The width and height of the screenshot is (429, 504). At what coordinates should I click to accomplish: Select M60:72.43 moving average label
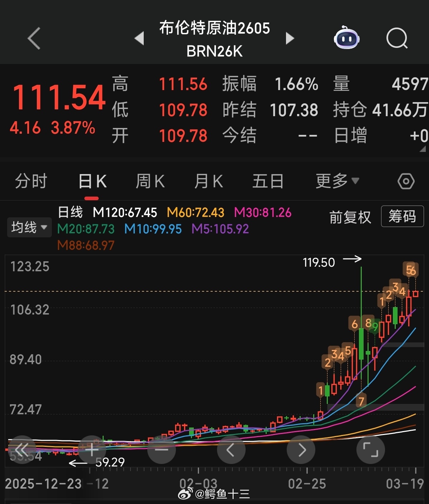[196, 213]
